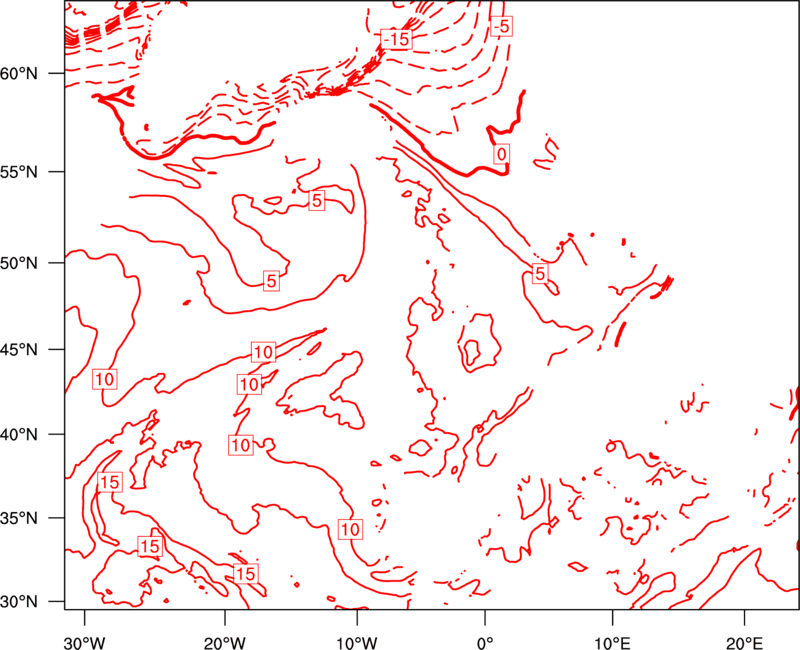This screenshot has height=650, width=800.
Task: Select the 10 contour label on the 35°N line
Action: click(x=351, y=530)
